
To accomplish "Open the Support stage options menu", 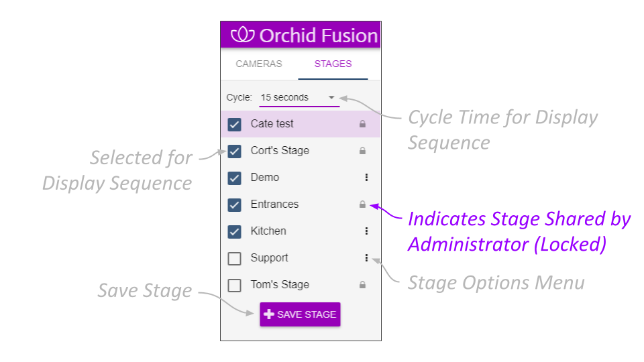I will coord(366,258).
